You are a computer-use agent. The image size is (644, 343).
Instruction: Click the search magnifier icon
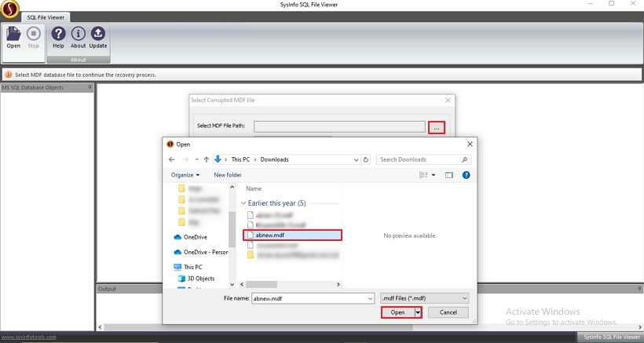464,159
